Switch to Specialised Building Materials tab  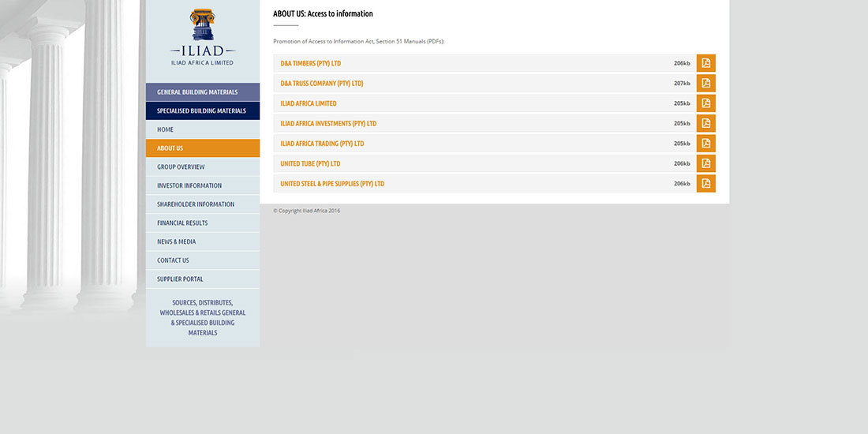click(203, 111)
